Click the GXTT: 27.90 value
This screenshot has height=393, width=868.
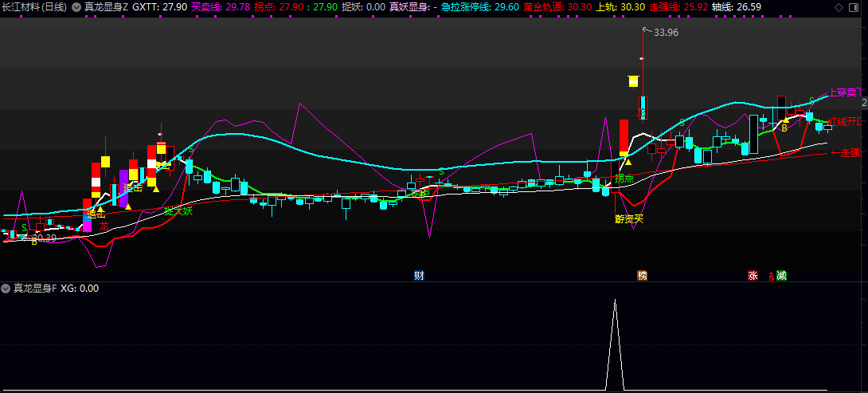tap(160, 7)
